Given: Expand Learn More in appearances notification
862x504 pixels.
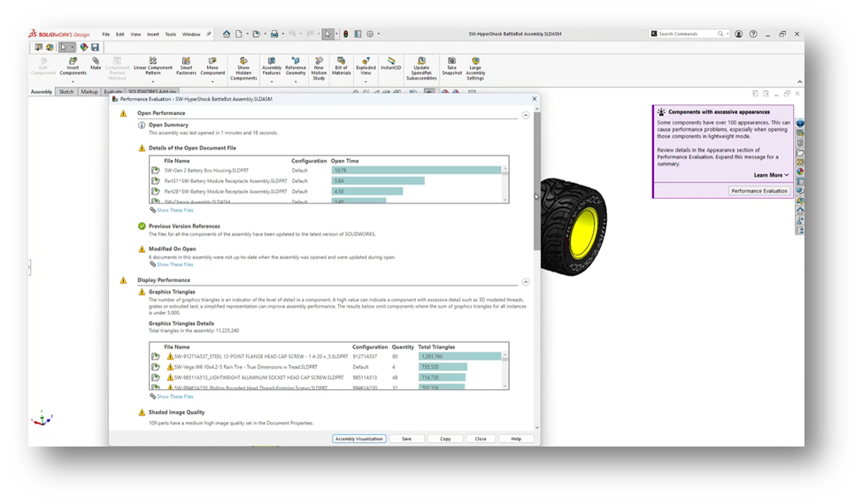Looking at the screenshot, I should (771, 175).
